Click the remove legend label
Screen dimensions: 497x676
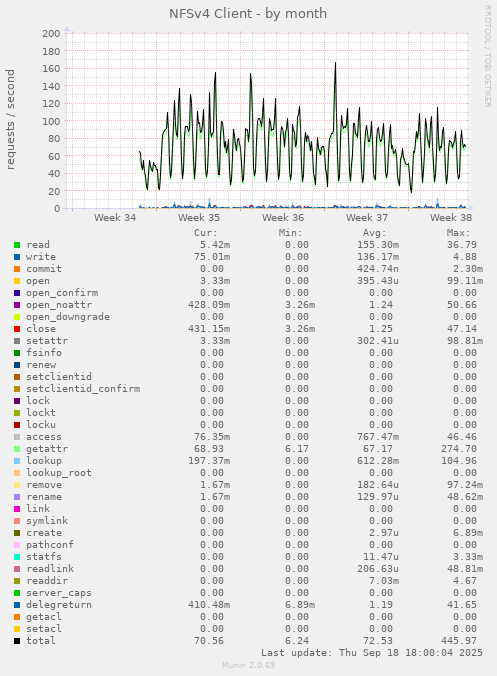[44, 485]
